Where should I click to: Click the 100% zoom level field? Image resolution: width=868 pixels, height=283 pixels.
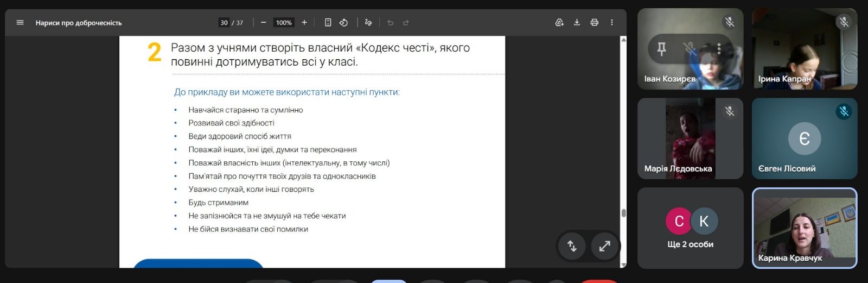pos(284,23)
